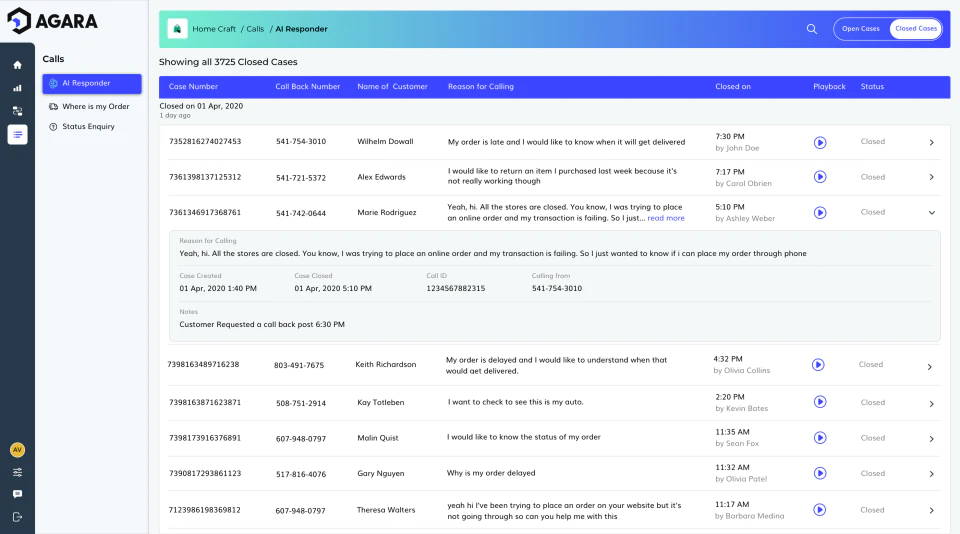Image resolution: width=960 pixels, height=534 pixels.
Task: Open Where is my Order menu item
Action: (89, 107)
